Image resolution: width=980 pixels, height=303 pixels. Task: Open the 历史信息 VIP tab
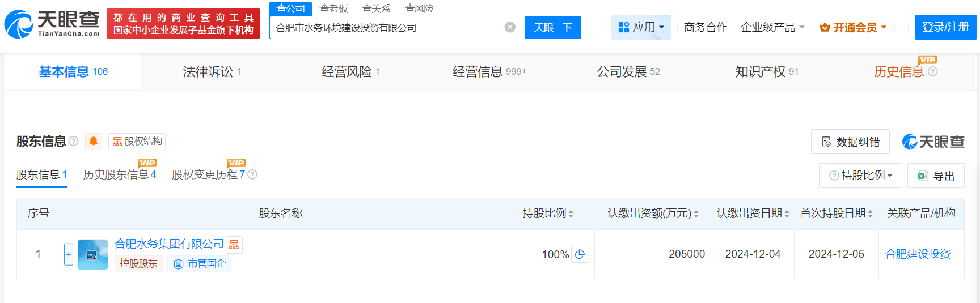click(x=905, y=71)
